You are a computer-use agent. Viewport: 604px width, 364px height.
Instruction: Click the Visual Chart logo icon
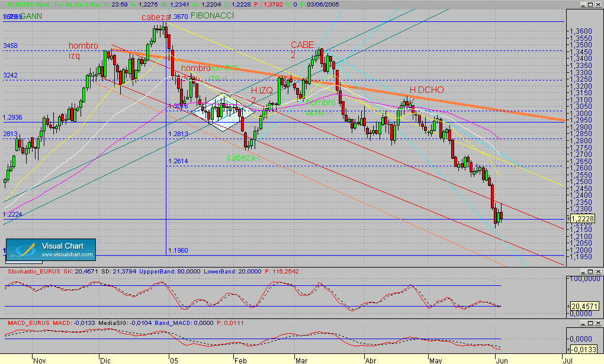[23, 250]
